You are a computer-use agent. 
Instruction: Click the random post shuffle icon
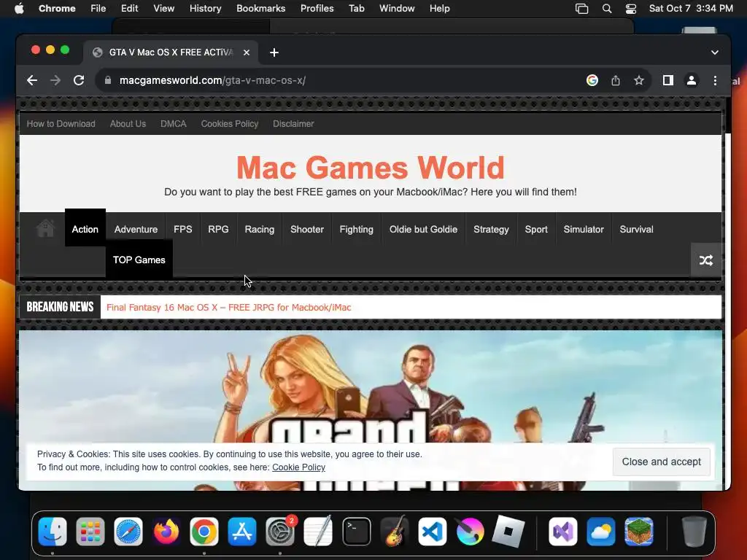706,260
